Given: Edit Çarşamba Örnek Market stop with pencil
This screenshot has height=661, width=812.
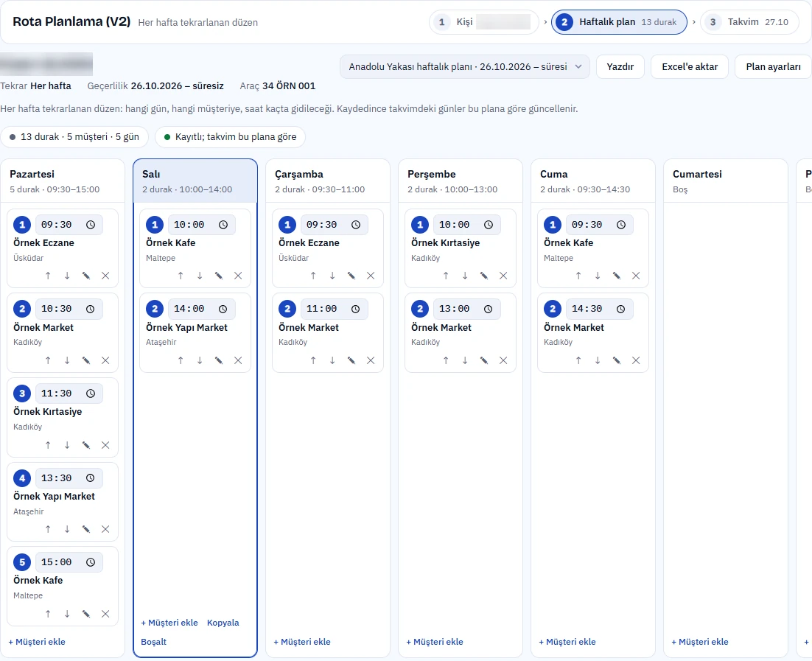Looking at the screenshot, I should [351, 360].
